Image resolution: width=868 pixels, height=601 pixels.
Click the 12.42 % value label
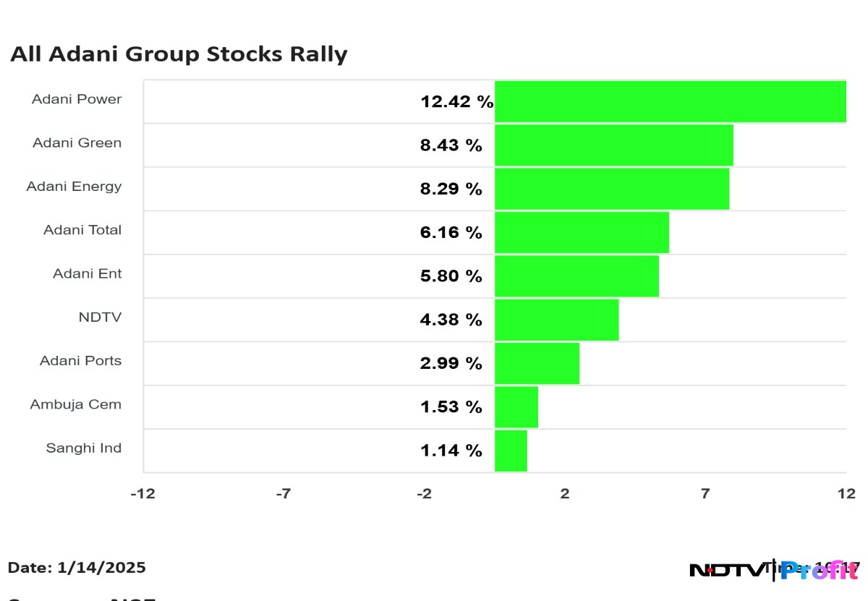(456, 102)
